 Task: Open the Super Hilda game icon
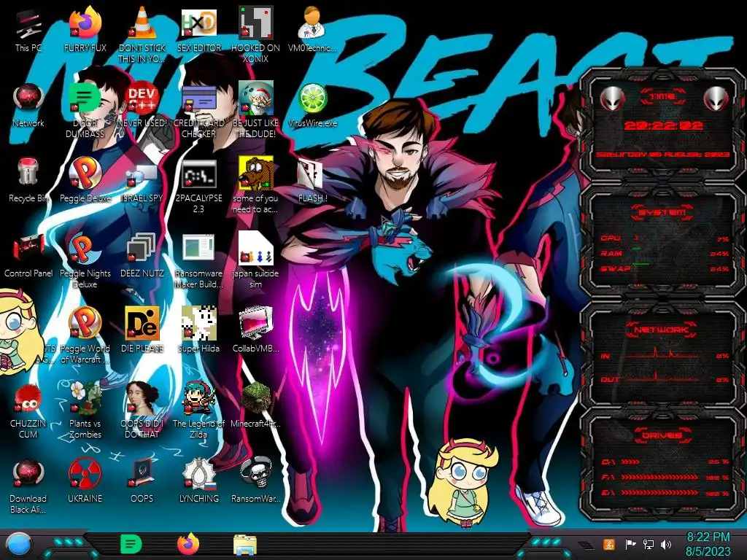198,331
